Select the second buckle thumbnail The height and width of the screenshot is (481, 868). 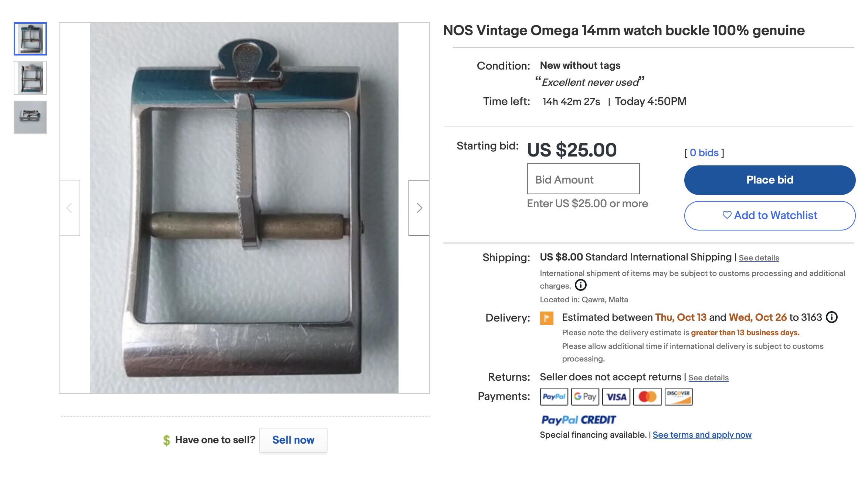tap(30, 78)
